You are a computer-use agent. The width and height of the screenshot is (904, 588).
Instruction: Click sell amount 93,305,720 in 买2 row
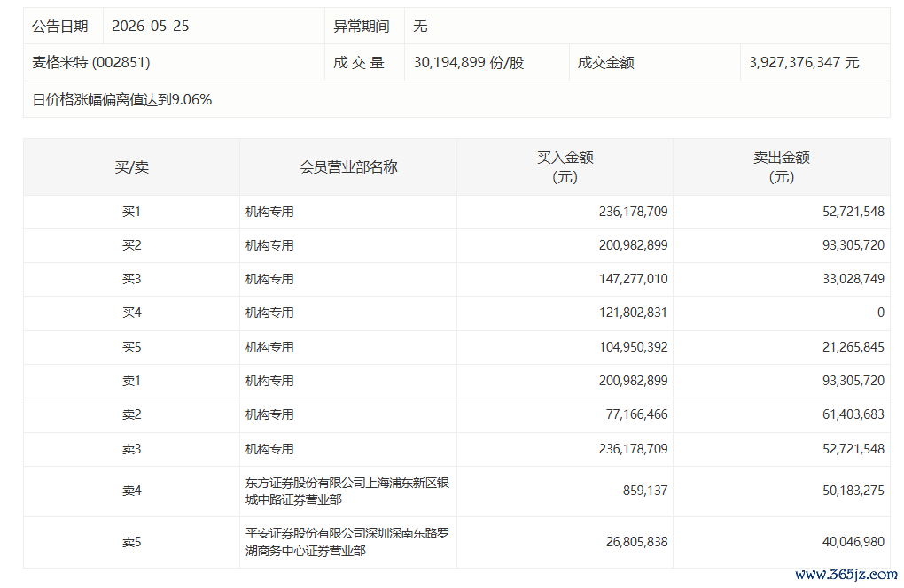coord(853,245)
